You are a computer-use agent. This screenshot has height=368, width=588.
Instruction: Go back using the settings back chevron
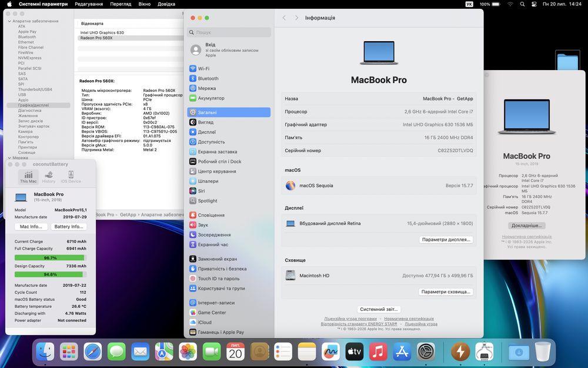click(x=284, y=18)
